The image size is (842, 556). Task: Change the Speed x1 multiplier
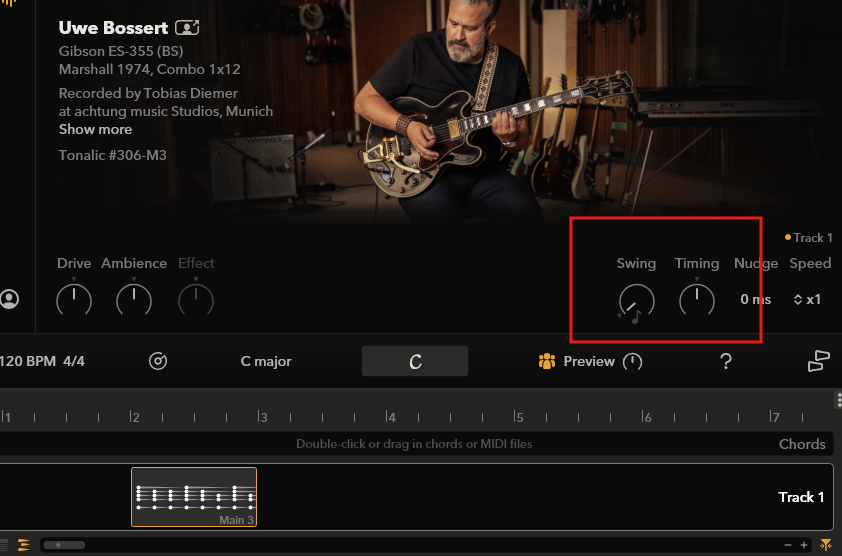coord(808,299)
